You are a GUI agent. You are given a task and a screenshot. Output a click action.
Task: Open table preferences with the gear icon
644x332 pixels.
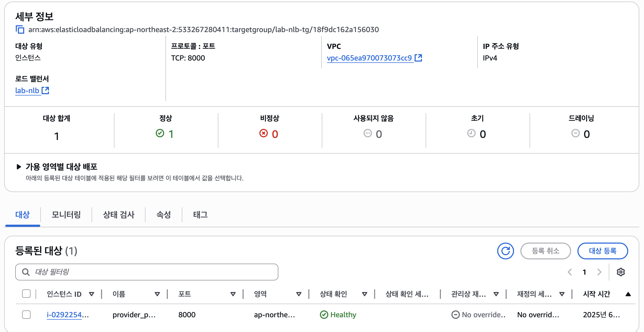click(621, 272)
